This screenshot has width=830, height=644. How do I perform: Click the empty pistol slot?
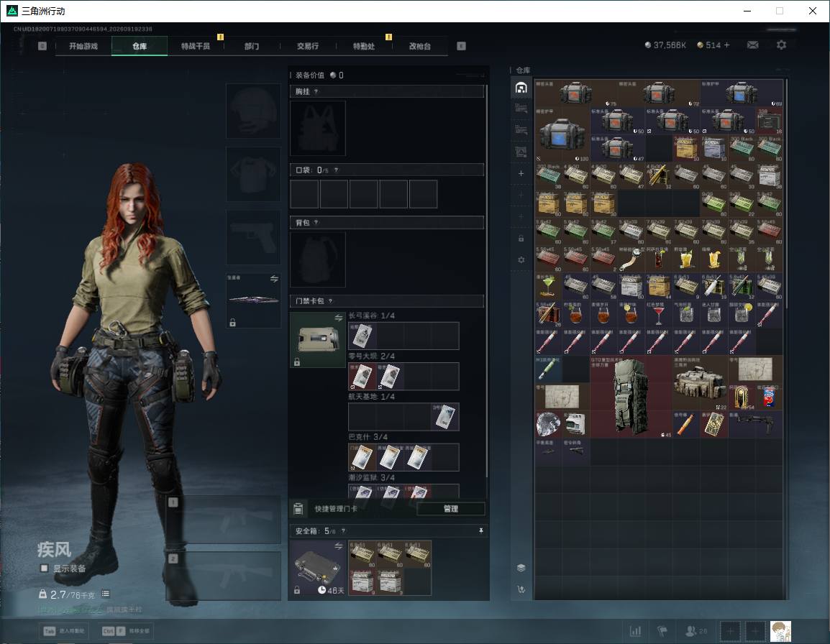click(x=254, y=237)
